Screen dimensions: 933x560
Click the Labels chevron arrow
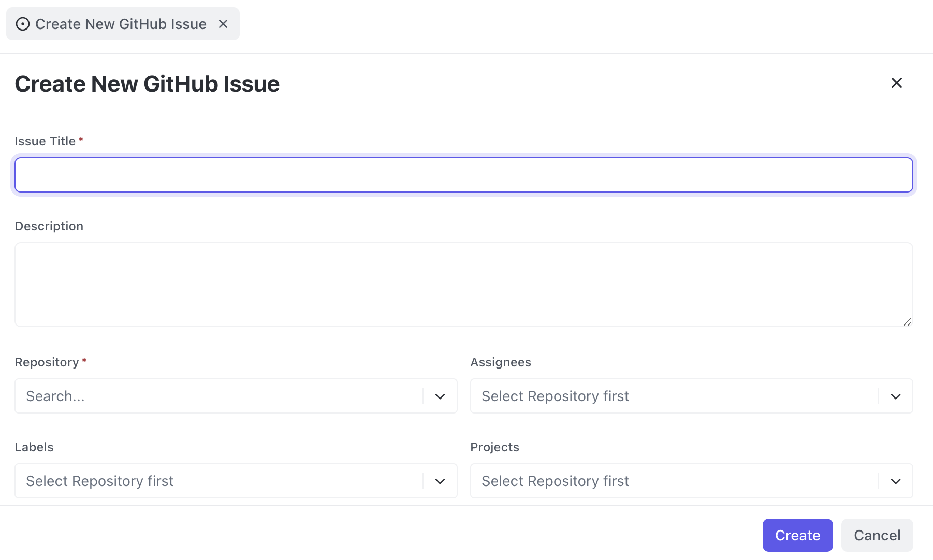point(440,481)
